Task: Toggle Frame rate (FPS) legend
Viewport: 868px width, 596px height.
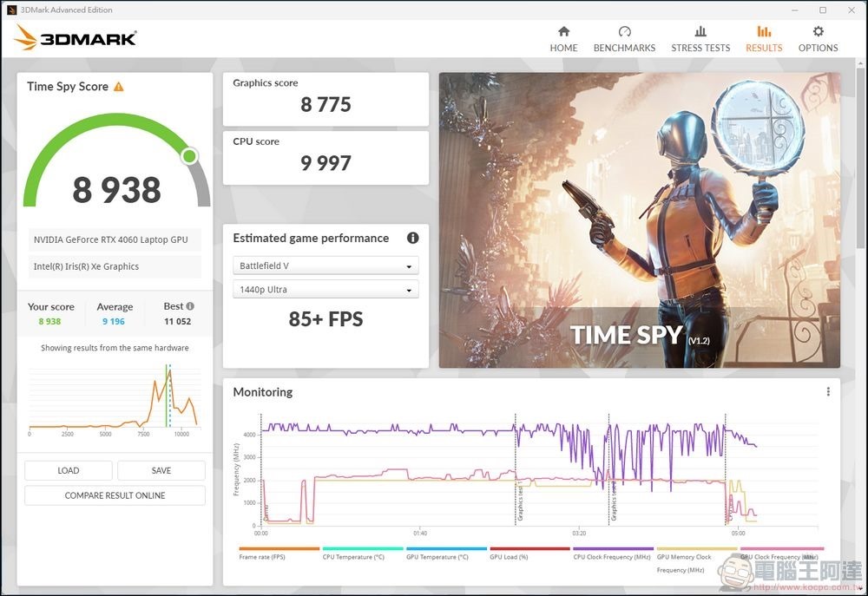Action: click(x=279, y=553)
